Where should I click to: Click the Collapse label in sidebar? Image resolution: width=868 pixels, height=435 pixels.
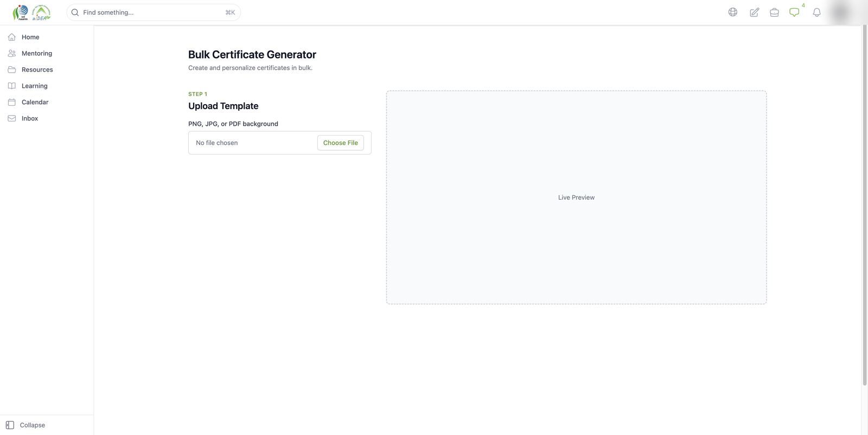click(x=33, y=425)
